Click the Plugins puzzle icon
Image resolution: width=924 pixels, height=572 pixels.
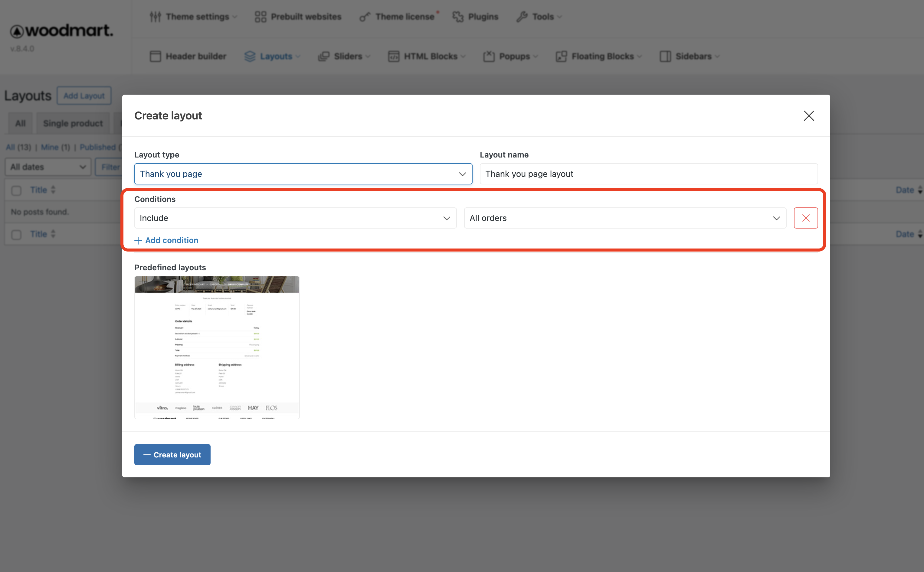[458, 17]
